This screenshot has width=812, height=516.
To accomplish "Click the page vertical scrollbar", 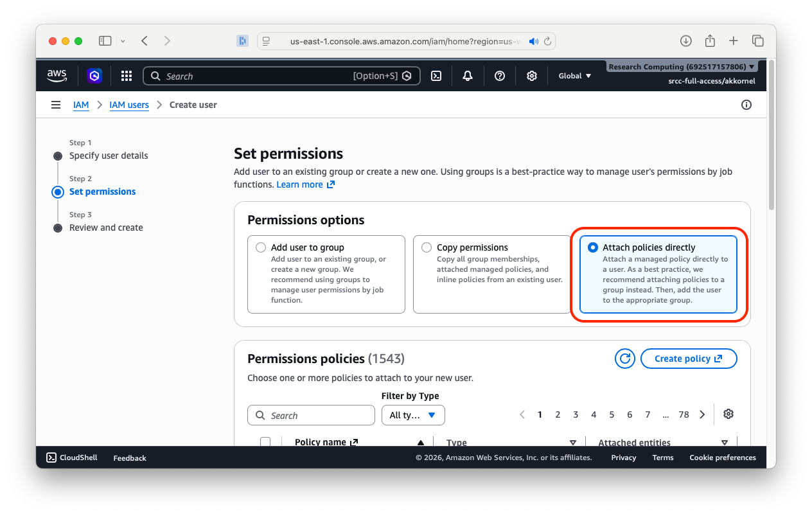I will 772,135.
